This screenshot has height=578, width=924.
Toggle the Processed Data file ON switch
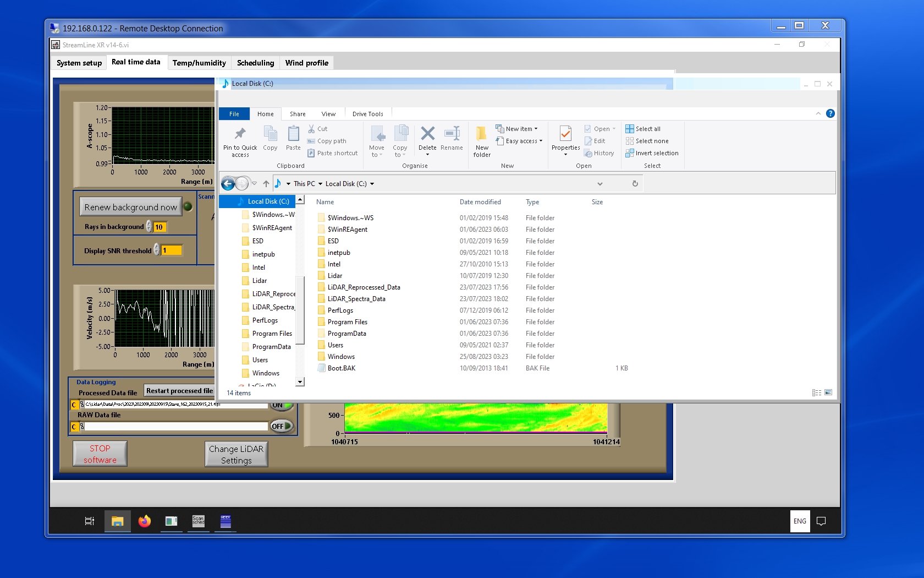pos(281,406)
